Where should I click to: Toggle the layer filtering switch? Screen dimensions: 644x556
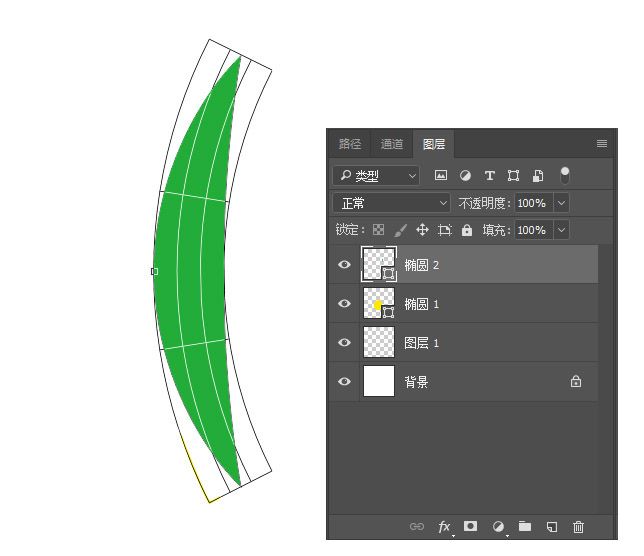(x=565, y=175)
